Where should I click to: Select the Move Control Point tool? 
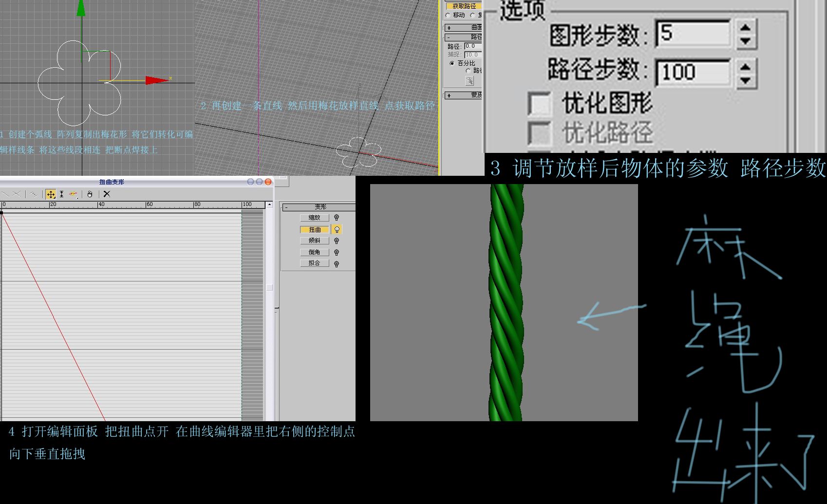click(51, 194)
